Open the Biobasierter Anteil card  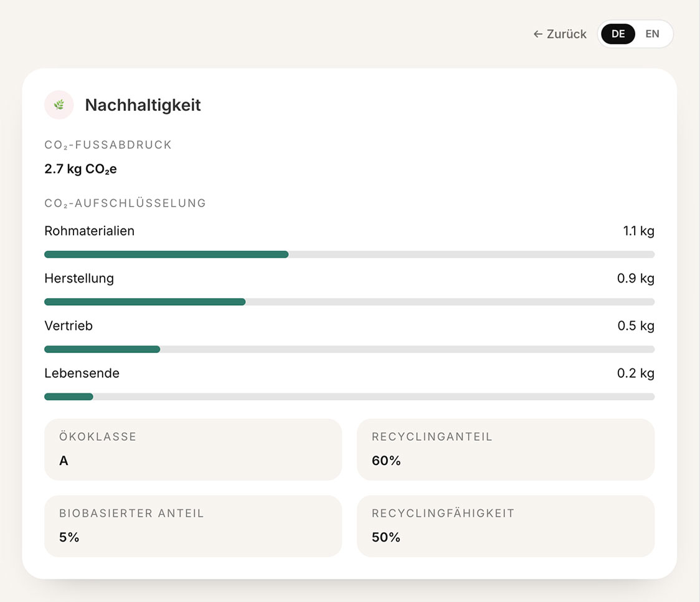pos(192,526)
